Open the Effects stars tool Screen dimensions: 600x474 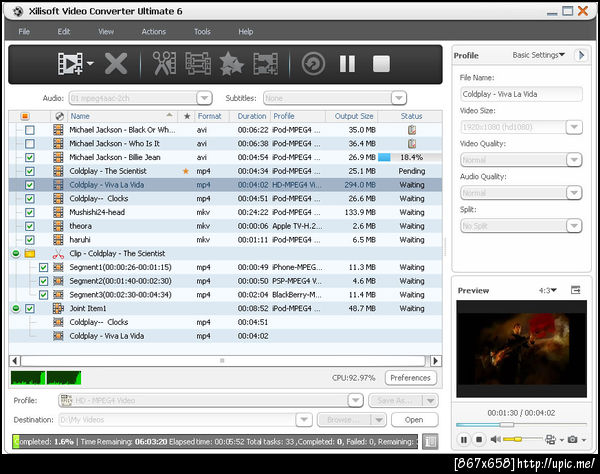[232, 64]
